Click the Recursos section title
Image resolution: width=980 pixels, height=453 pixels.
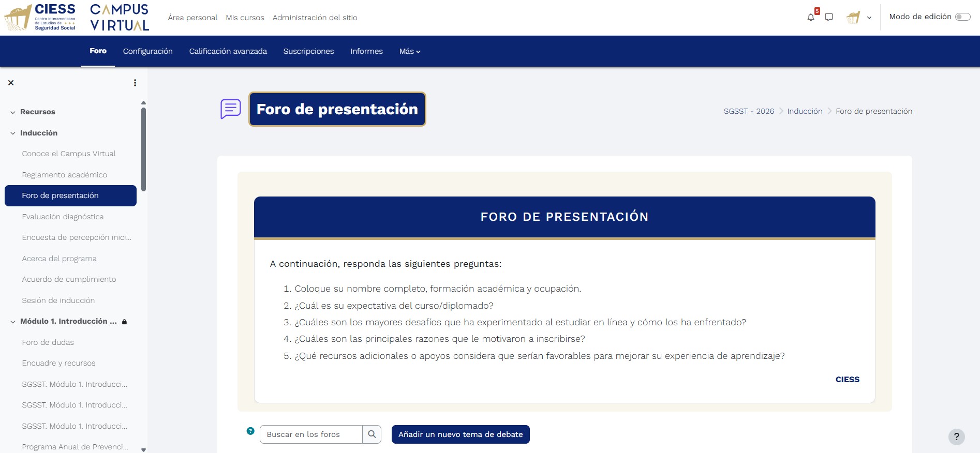[37, 112]
